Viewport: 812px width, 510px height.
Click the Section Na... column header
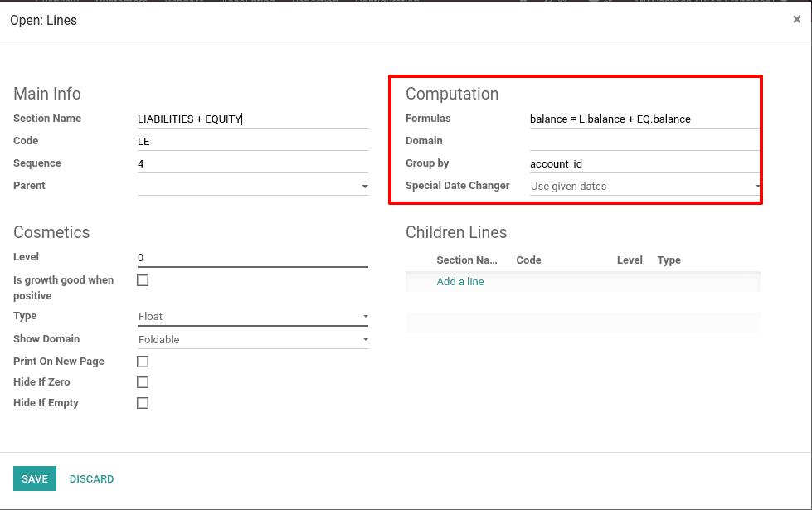coord(467,260)
